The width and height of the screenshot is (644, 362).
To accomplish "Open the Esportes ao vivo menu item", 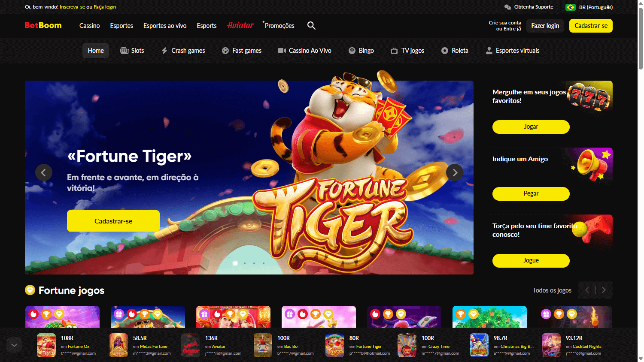I will 165,26.
